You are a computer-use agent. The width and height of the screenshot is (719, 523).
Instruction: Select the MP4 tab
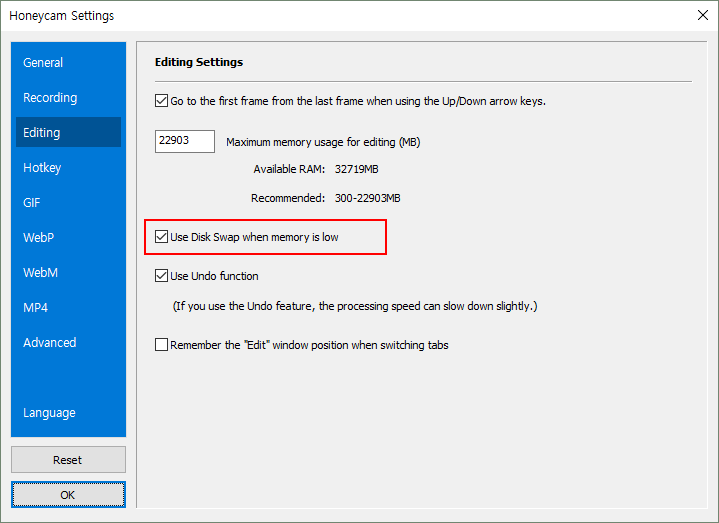(36, 307)
